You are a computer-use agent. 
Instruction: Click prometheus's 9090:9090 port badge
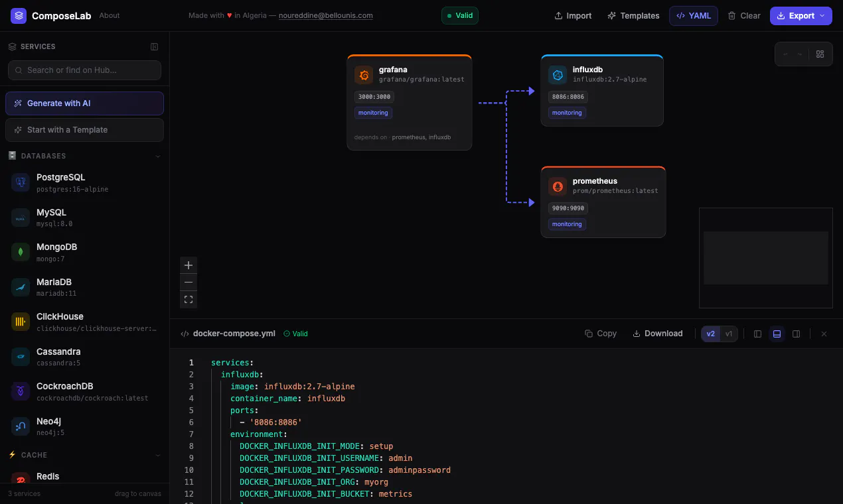click(x=568, y=208)
